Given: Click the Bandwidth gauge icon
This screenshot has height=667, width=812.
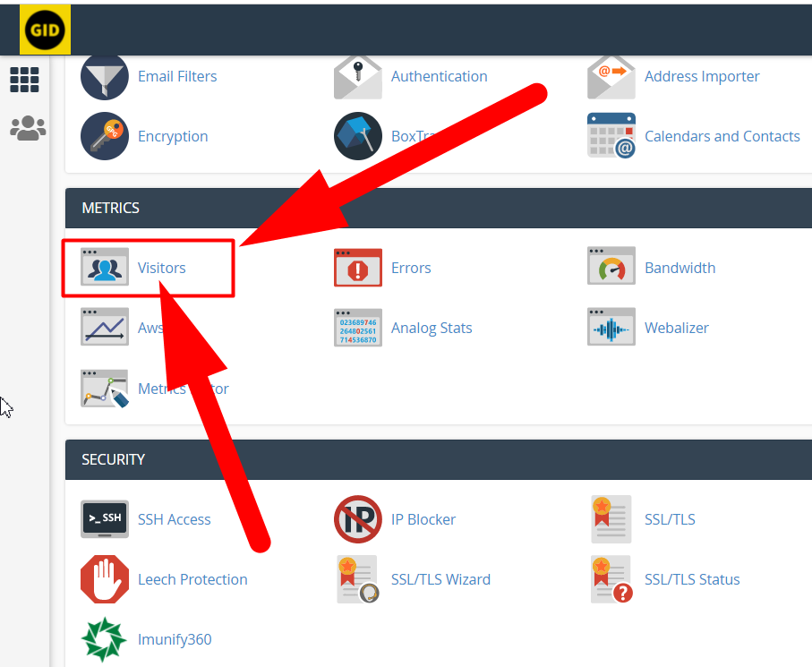Looking at the screenshot, I should tap(611, 267).
